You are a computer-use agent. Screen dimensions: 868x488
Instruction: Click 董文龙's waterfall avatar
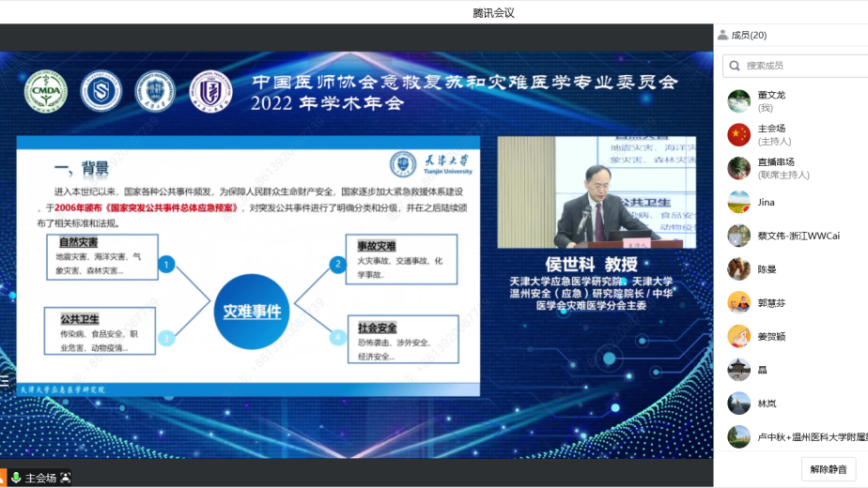click(738, 101)
